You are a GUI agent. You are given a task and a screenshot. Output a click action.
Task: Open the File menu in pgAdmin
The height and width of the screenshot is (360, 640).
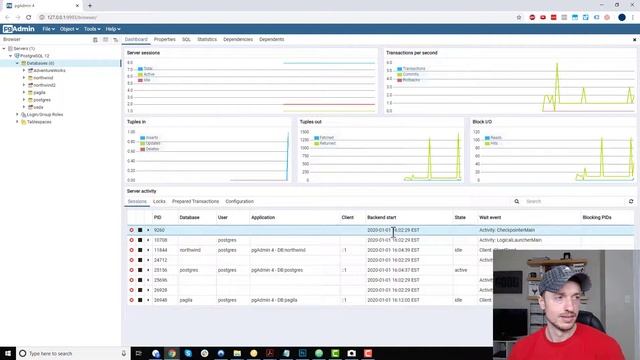(48, 29)
